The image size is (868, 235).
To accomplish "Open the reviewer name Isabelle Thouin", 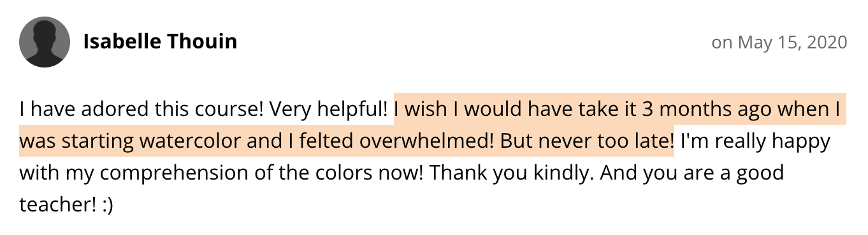I will [160, 42].
